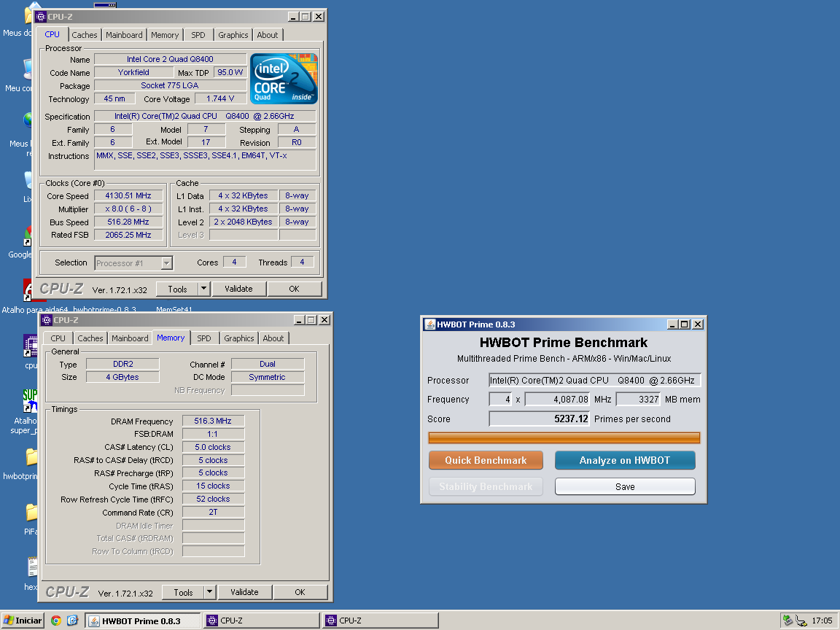Click the Command Rate value 2T
840x630 pixels.
[213, 512]
